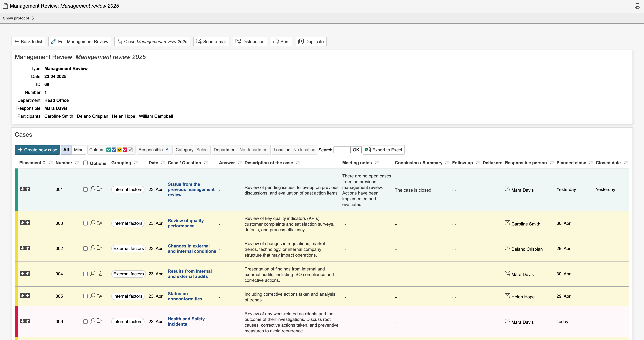
Task: Tick the checkbox for case 005
Action: click(x=85, y=296)
